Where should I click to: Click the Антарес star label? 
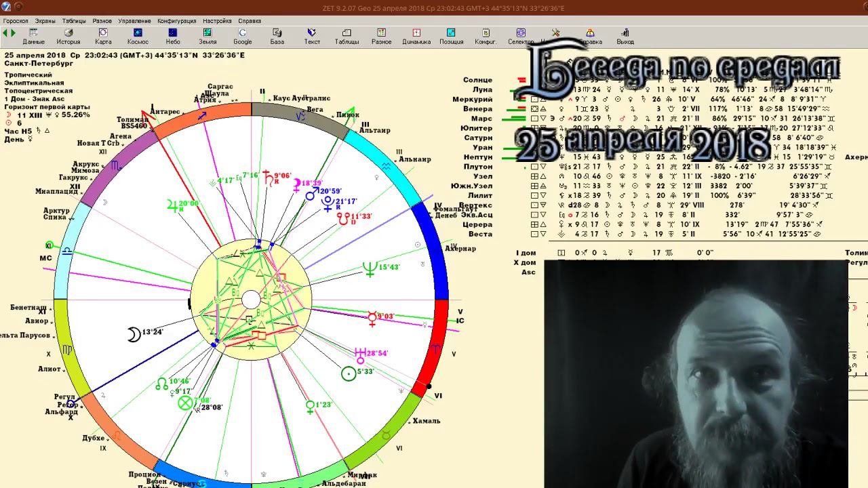tap(165, 111)
